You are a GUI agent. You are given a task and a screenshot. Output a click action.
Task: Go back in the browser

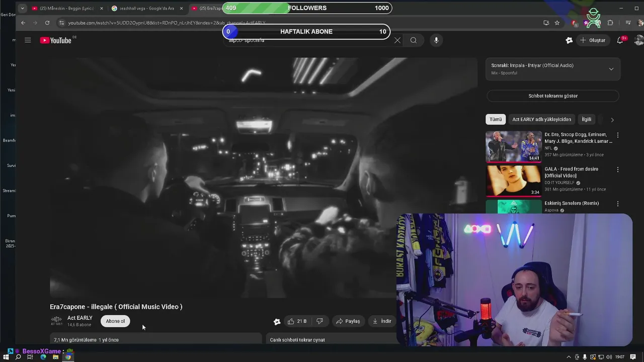[x=23, y=23]
